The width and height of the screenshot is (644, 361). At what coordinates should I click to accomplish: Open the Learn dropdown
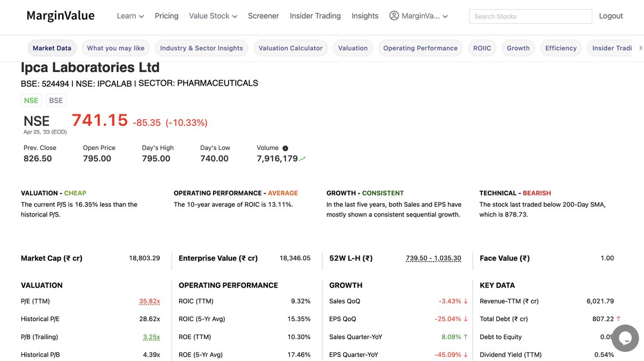click(130, 16)
